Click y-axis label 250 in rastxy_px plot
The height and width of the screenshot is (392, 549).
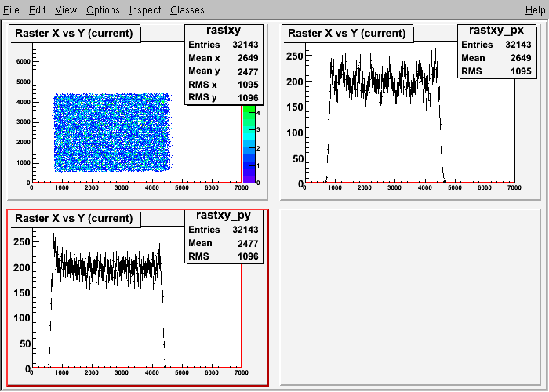[294, 56]
